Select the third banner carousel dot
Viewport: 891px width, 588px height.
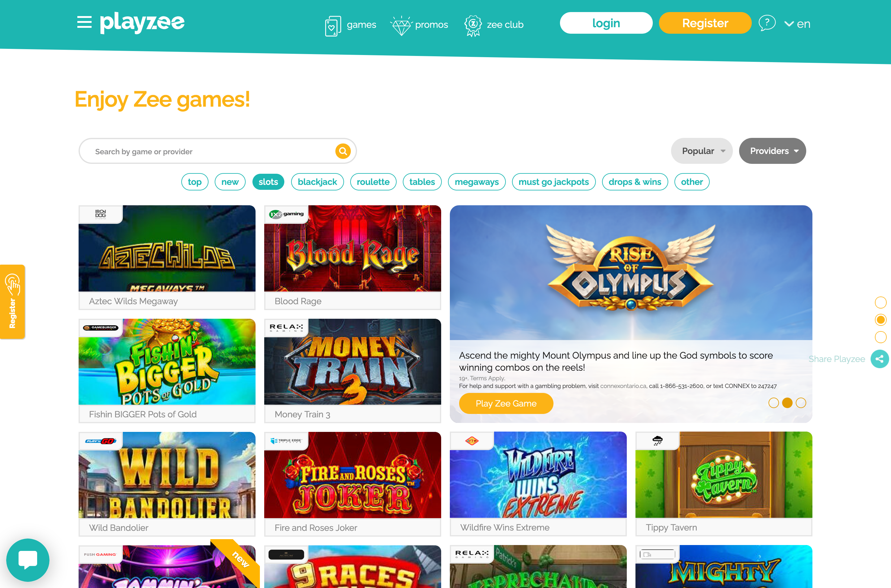(x=801, y=403)
